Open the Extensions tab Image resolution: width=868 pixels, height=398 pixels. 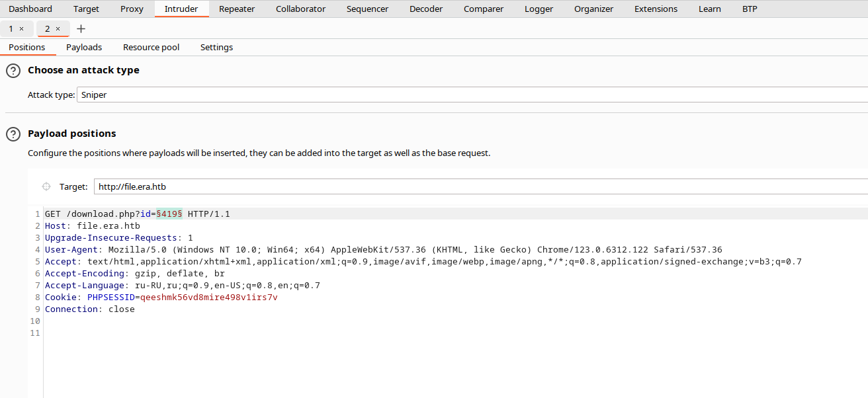(x=656, y=9)
